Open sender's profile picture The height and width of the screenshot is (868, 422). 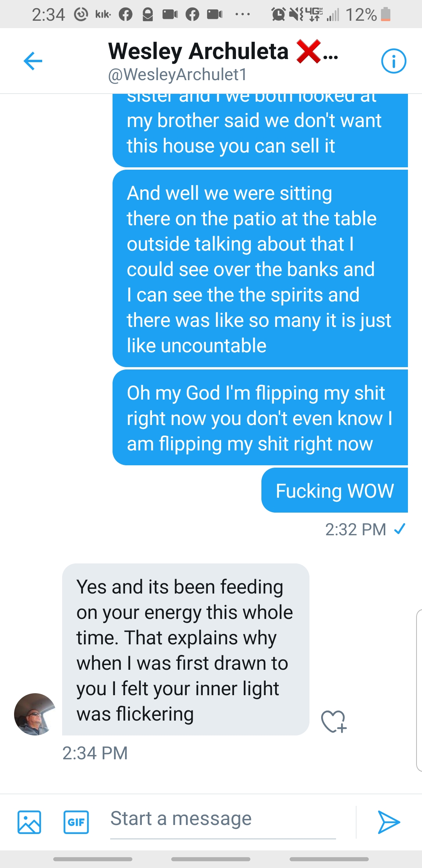point(35,714)
